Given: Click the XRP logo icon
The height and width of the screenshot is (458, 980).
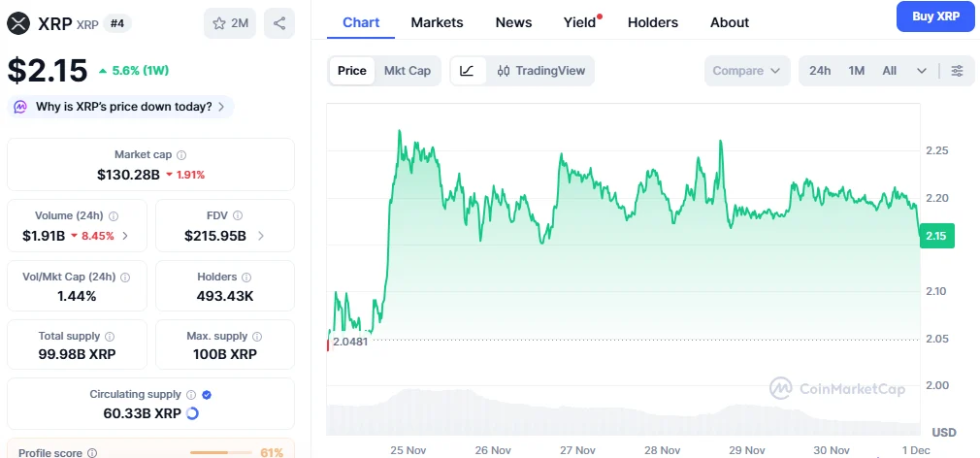Looking at the screenshot, I should pos(19,23).
